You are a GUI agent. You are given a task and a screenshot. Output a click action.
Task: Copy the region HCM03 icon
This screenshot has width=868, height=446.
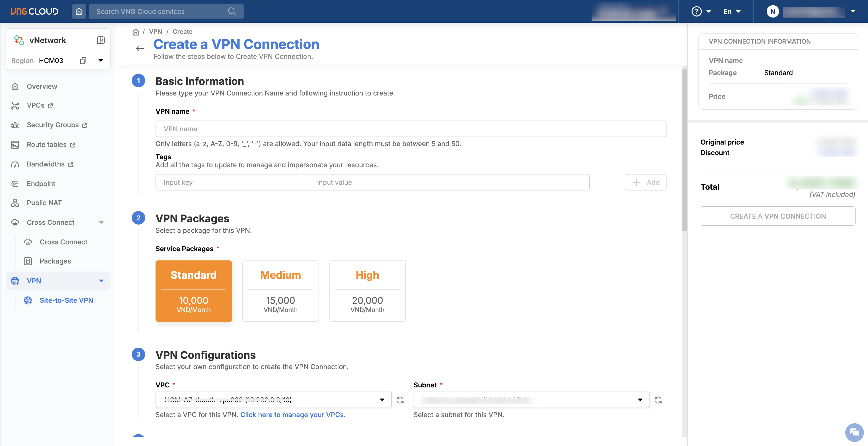[x=83, y=61]
